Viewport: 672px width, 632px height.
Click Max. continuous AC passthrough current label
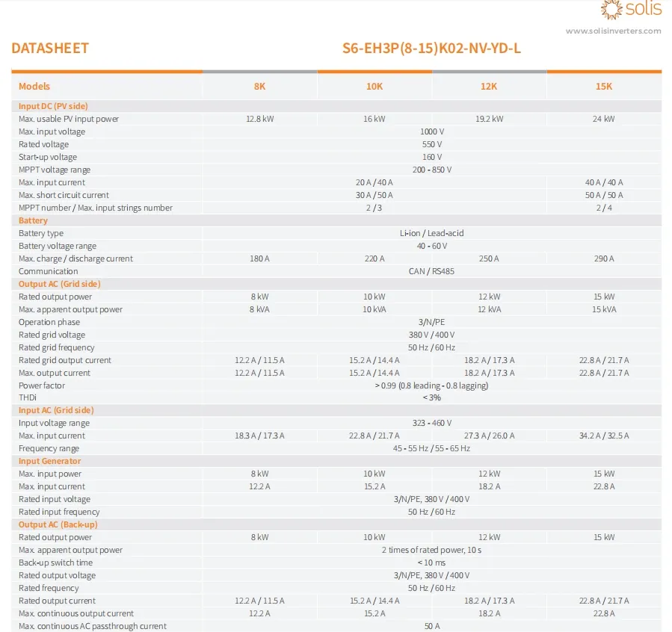(x=93, y=627)
